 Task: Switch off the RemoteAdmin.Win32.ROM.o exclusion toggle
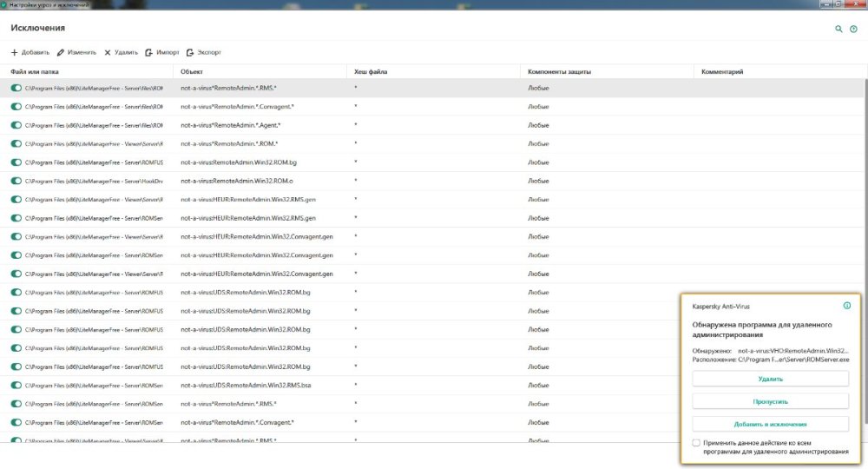16,181
